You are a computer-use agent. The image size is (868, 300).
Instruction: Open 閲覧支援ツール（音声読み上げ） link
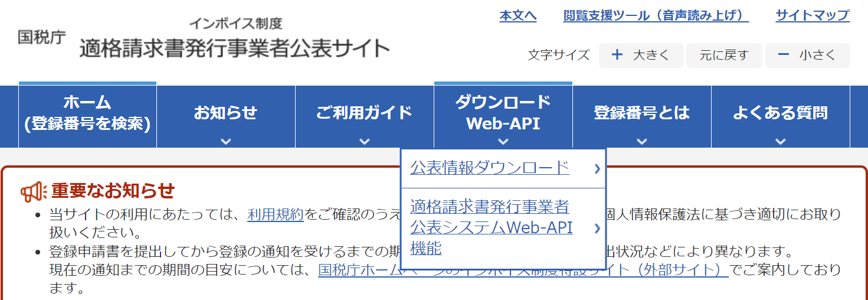656,16
